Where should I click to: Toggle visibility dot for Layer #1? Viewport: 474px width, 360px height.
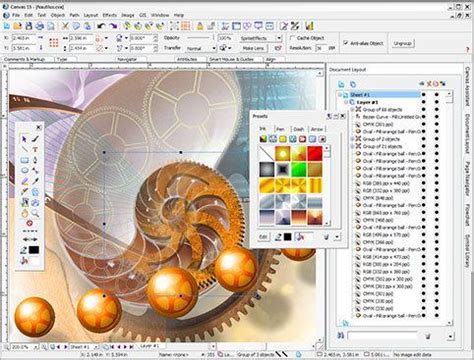click(x=424, y=102)
